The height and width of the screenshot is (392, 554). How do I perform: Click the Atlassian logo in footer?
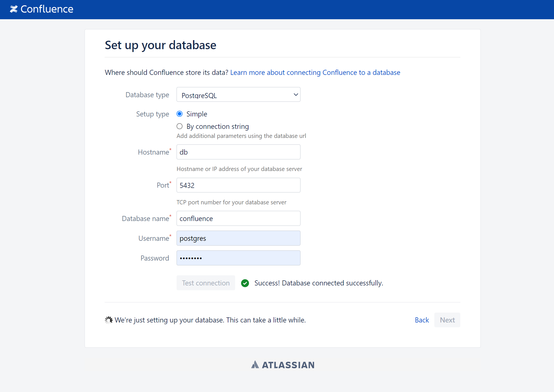coord(283,365)
